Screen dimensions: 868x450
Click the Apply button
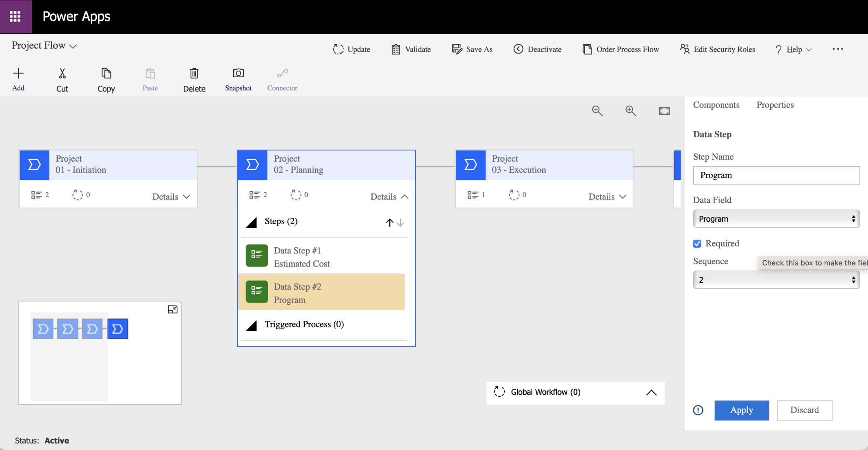coord(741,410)
